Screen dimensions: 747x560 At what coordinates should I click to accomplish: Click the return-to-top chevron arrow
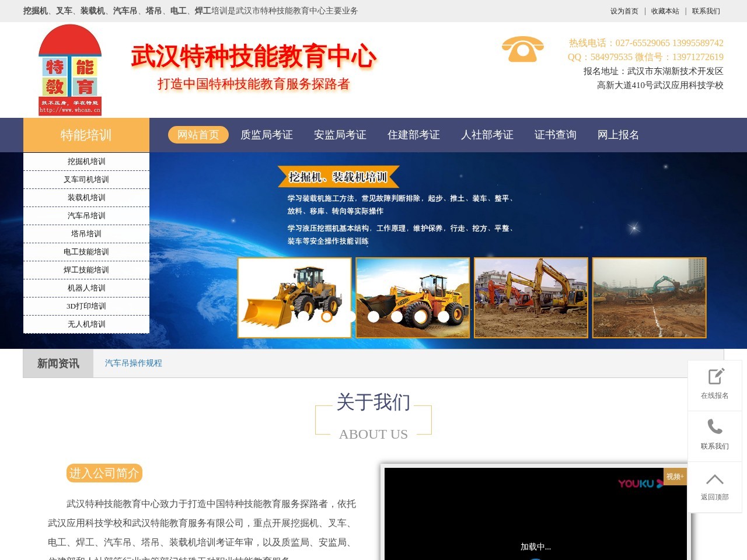click(715, 480)
